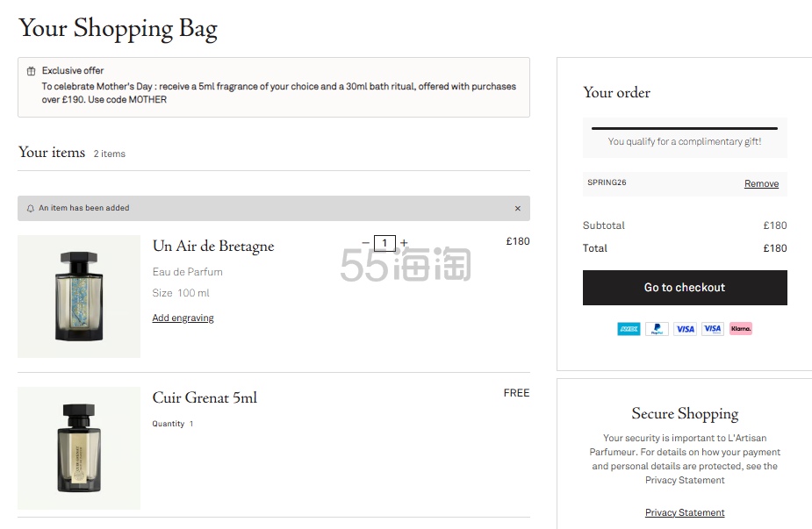This screenshot has width=812, height=529.
Task: Open the Cuir Grenat 5ml product title
Action: (205, 398)
